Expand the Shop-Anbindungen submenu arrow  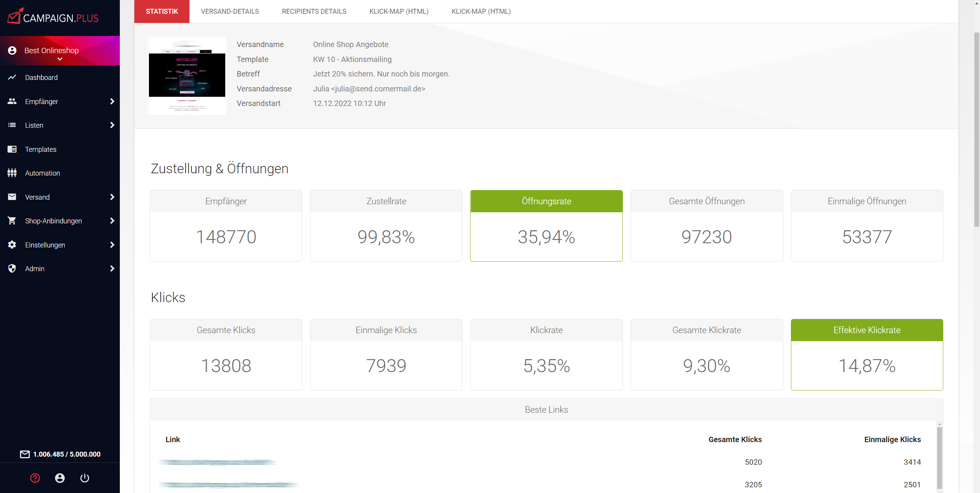click(x=112, y=221)
